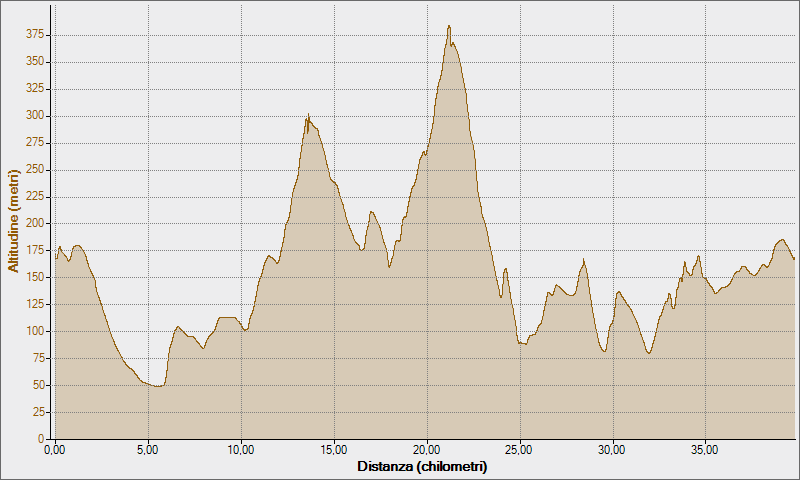Click the 30,00 distance axis label

click(612, 450)
